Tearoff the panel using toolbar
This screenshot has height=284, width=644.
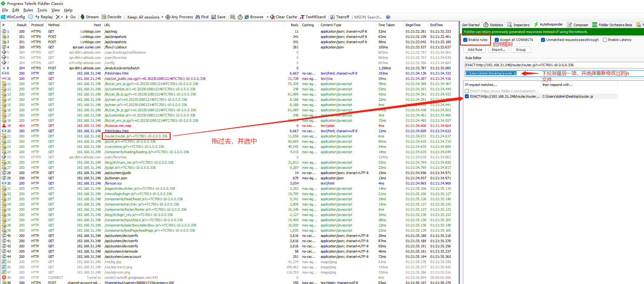(x=340, y=17)
